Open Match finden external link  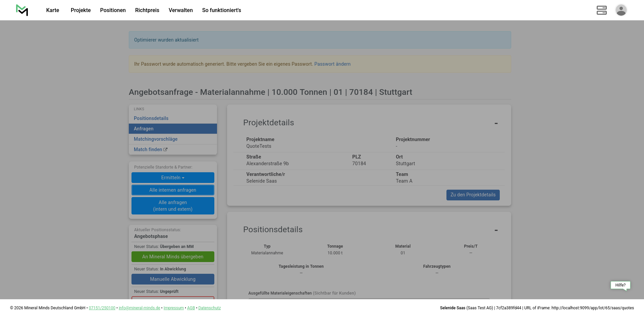[x=150, y=149]
